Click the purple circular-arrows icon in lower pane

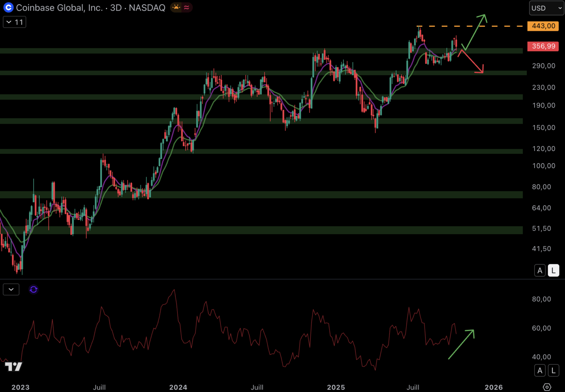coord(33,289)
